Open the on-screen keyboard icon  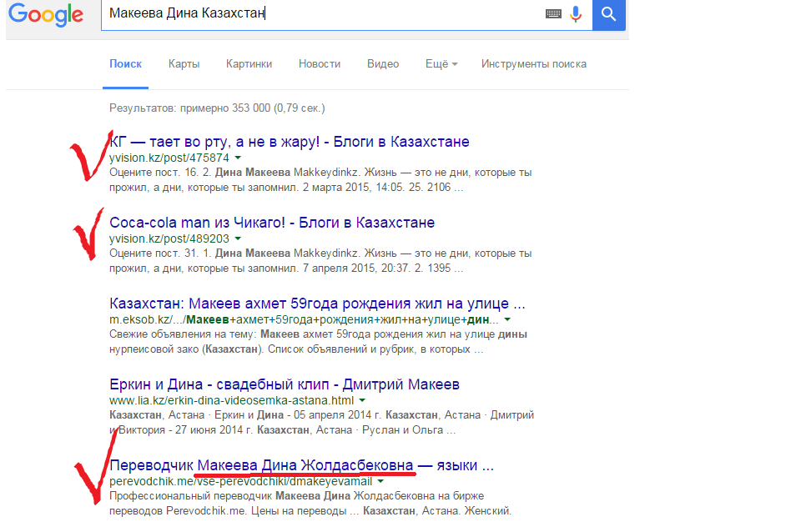pos(553,14)
